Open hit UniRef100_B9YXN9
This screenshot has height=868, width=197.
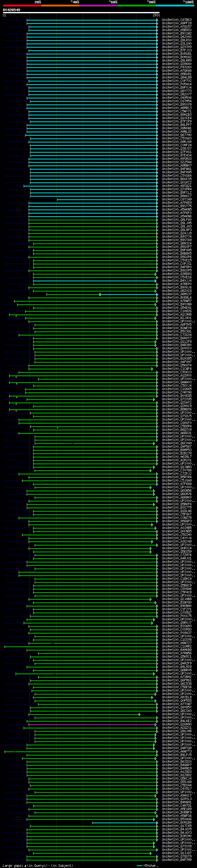point(176,305)
